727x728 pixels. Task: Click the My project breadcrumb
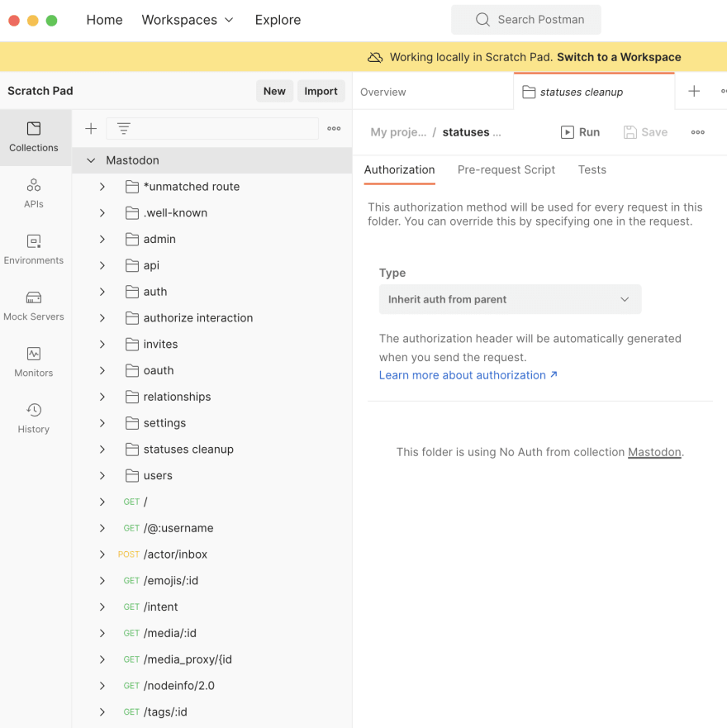coord(398,132)
